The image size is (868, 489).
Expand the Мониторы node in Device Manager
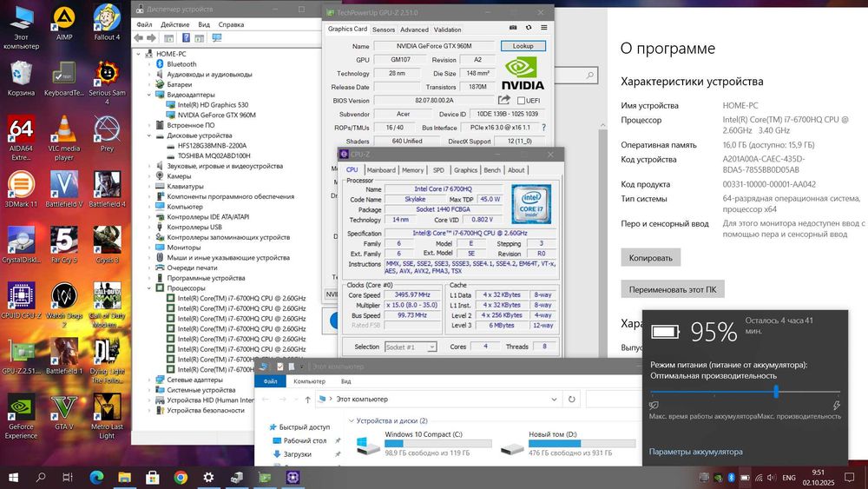click(x=149, y=248)
